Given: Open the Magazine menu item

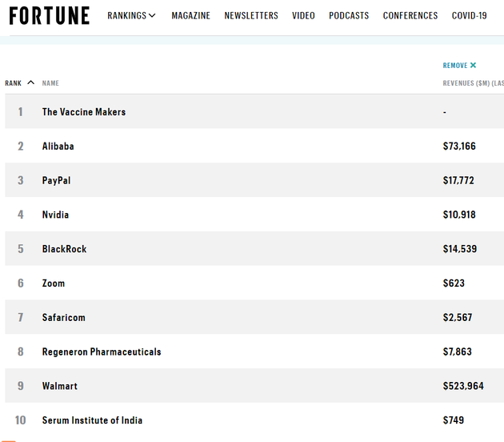Looking at the screenshot, I should (x=190, y=15).
